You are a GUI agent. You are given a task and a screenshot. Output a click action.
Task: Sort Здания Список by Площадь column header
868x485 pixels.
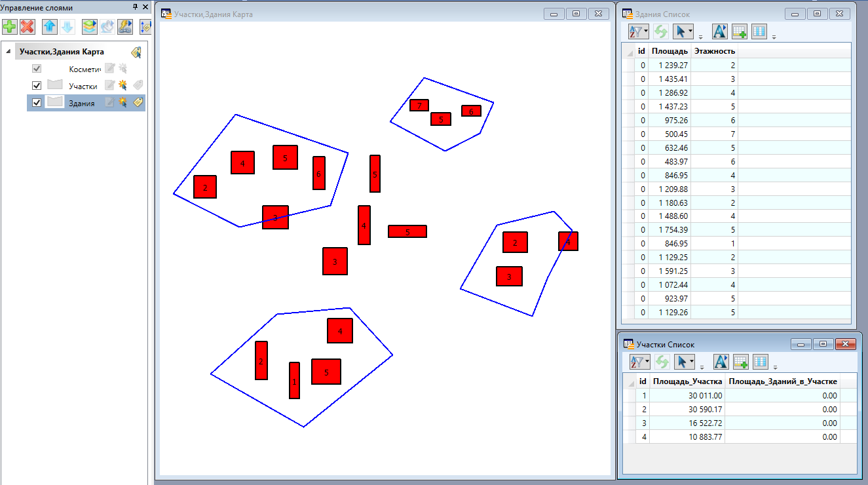coord(670,51)
